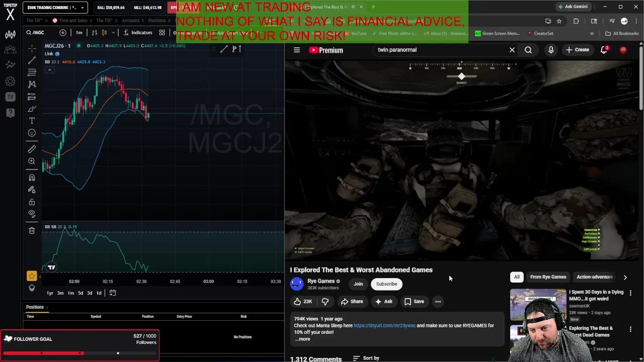Click the Ask button under the video
The height and width of the screenshot is (362, 644).
coord(383,302)
